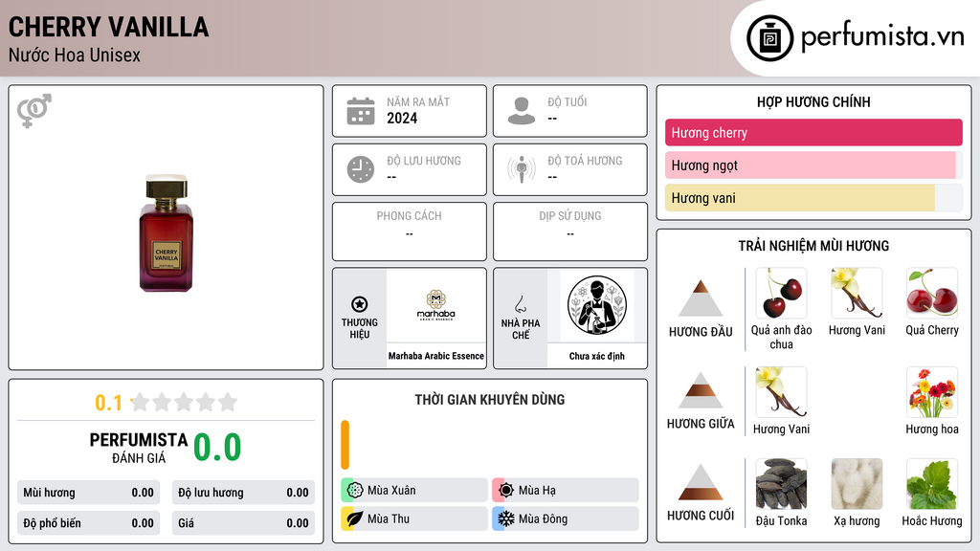The height and width of the screenshot is (551, 980).
Task: Click the Mùi hương score row
Action: (89, 493)
